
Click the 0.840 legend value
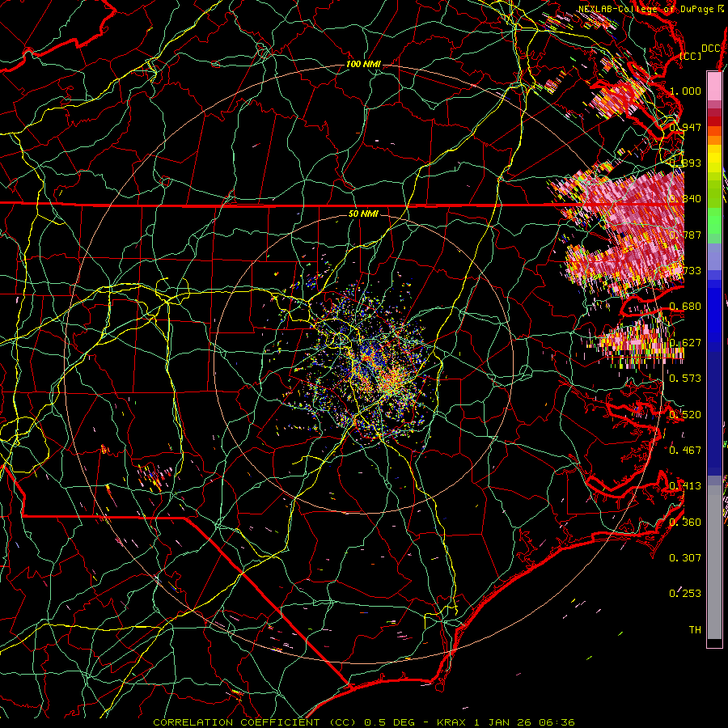[685, 199]
